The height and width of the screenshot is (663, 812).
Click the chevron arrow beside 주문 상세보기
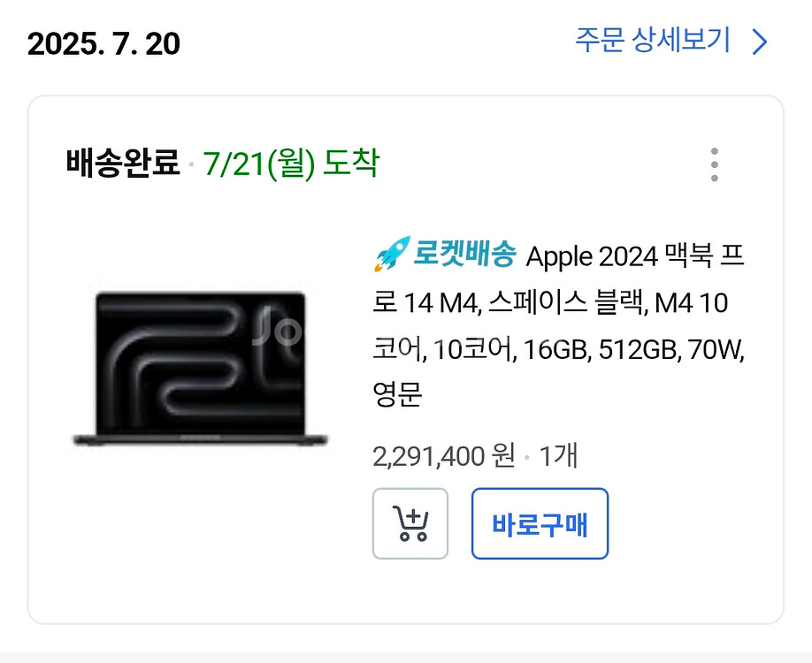759,42
